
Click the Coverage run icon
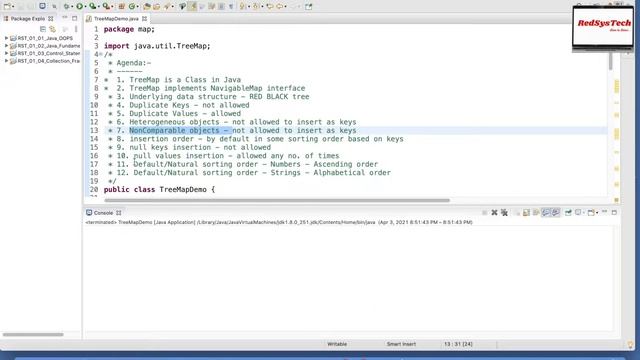pos(93,6)
